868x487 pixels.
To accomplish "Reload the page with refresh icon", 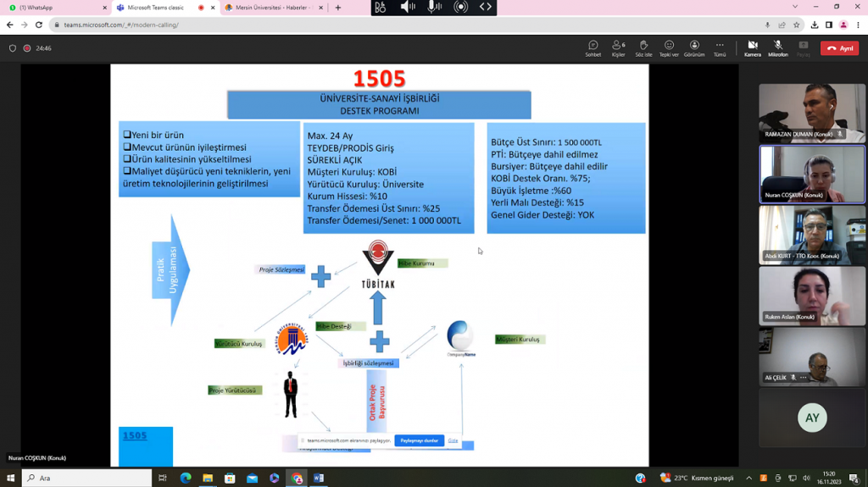I will pos(38,25).
